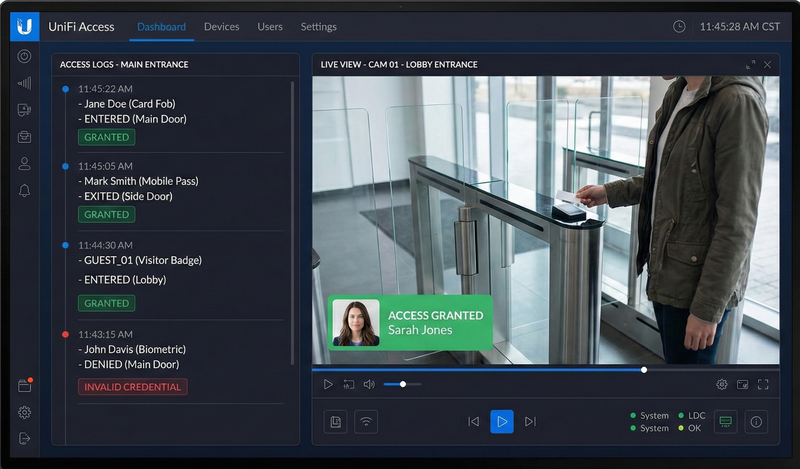The width and height of the screenshot is (800, 469).
Task: Click the video progress bar handle
Action: pos(644,369)
